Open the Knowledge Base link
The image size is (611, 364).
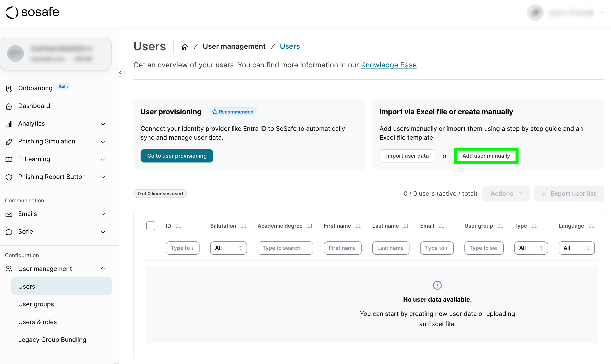(x=389, y=65)
